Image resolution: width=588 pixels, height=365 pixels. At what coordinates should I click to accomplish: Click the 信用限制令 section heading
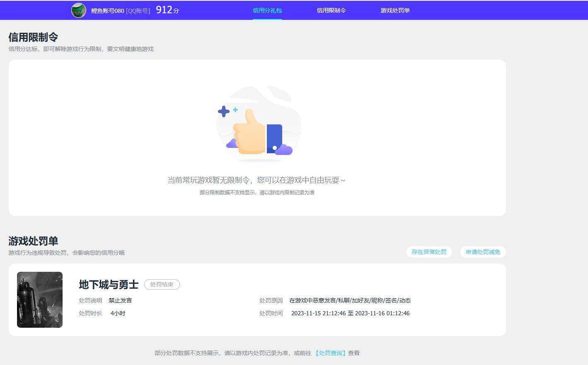tap(33, 37)
